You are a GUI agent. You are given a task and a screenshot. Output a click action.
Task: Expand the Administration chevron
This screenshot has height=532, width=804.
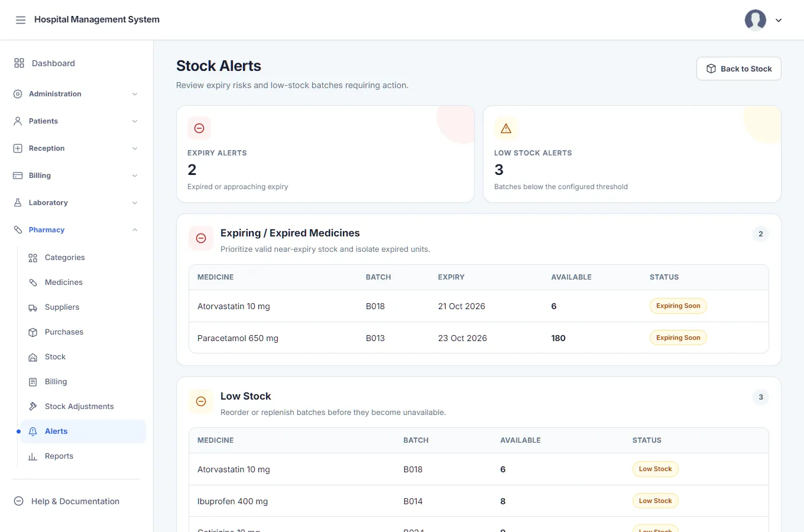click(135, 94)
